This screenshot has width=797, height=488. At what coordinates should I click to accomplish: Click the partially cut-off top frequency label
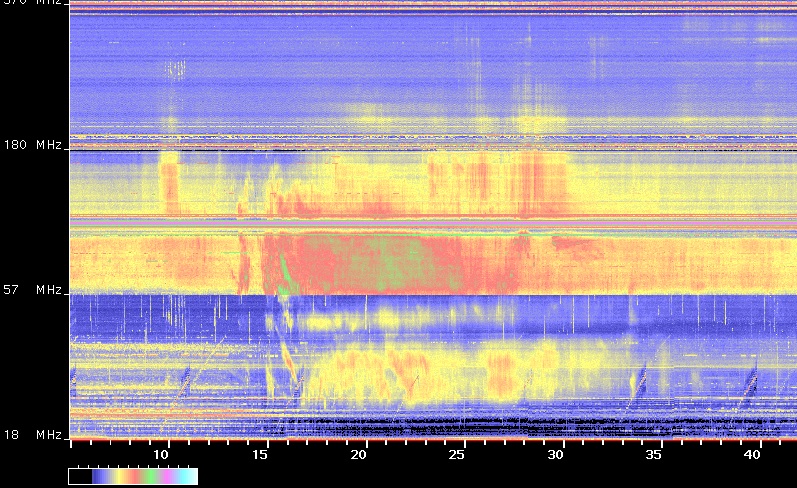pos(35,3)
